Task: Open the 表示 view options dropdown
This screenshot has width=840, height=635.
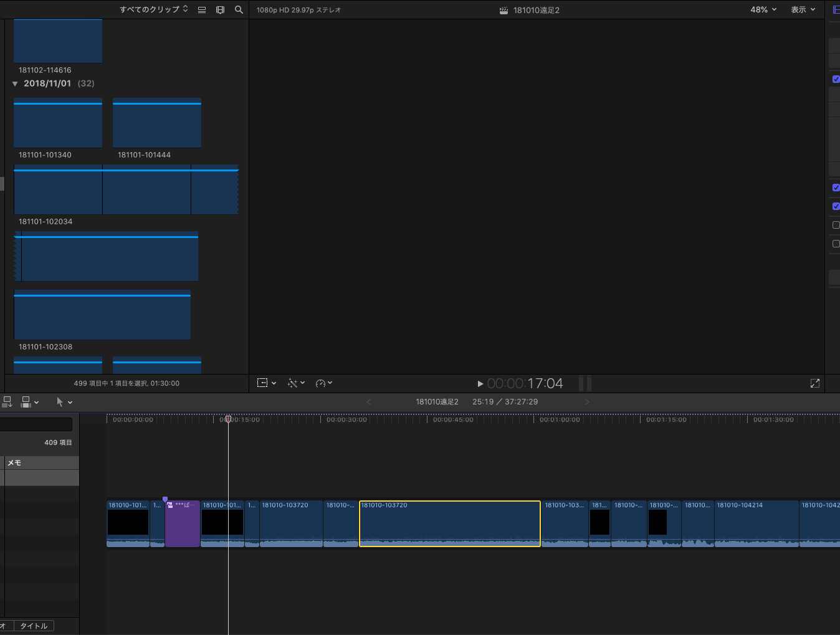Action: click(803, 10)
